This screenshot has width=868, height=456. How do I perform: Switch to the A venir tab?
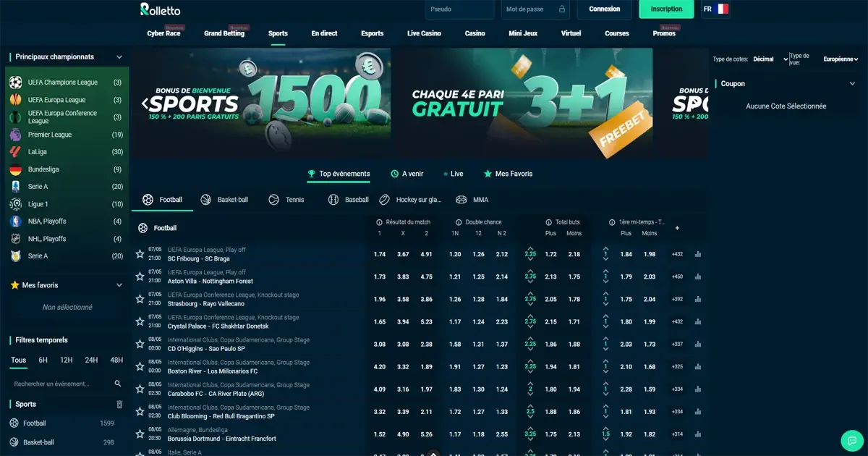click(407, 174)
